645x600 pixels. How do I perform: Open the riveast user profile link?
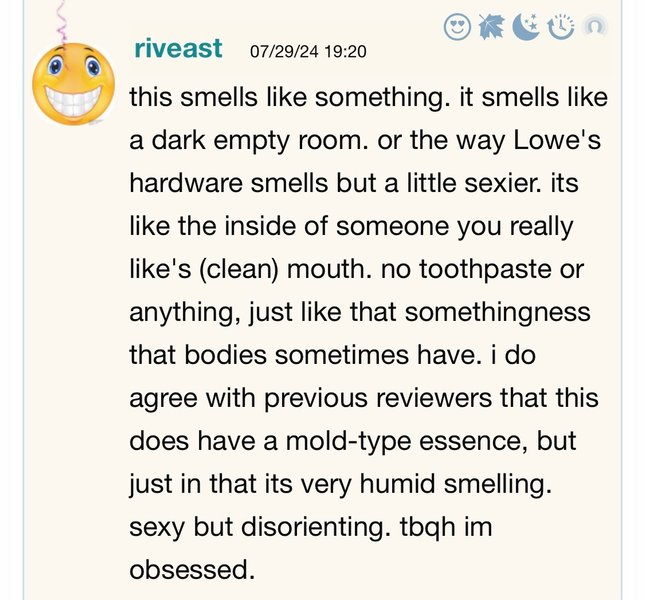pos(178,49)
